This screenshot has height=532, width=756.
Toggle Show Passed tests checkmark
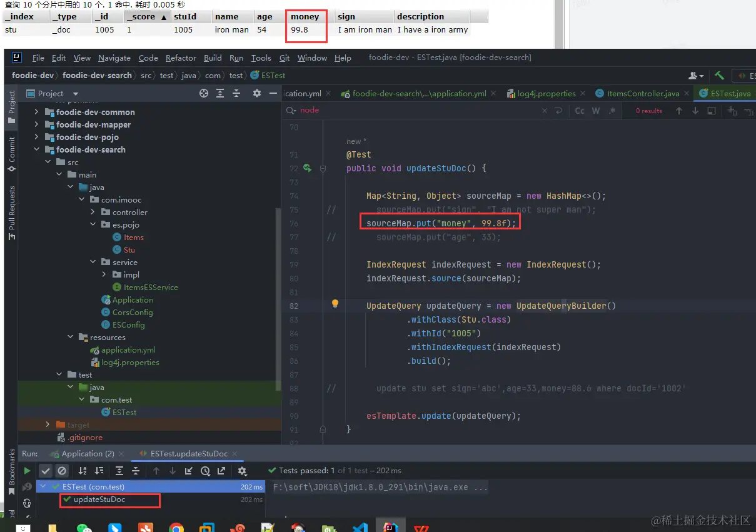click(46, 471)
